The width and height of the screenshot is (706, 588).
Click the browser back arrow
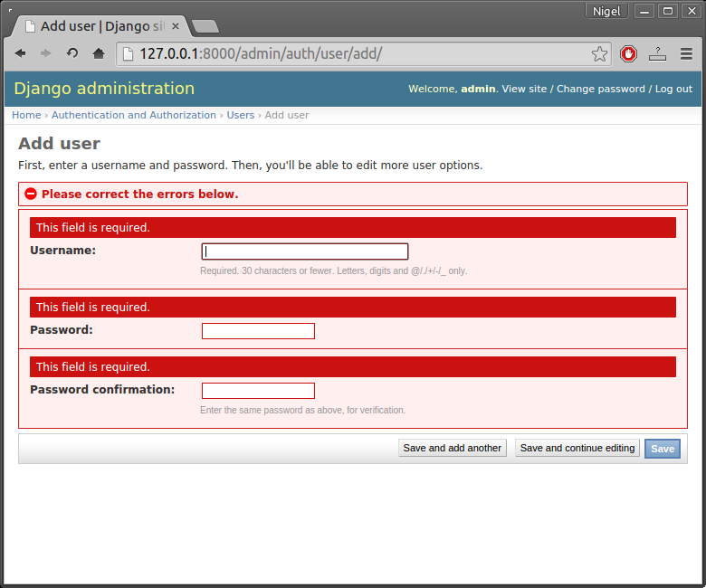(20, 53)
